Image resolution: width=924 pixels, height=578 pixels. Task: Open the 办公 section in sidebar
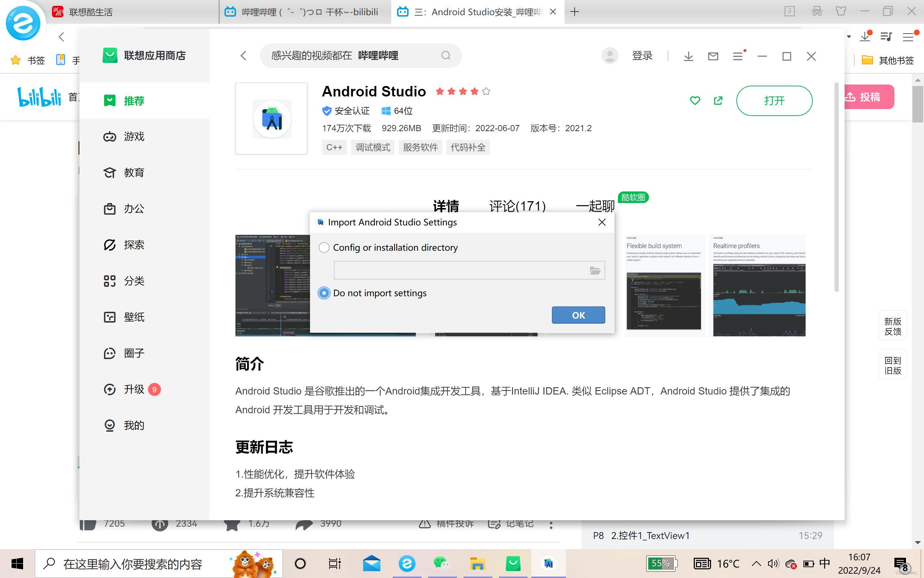(x=144, y=209)
